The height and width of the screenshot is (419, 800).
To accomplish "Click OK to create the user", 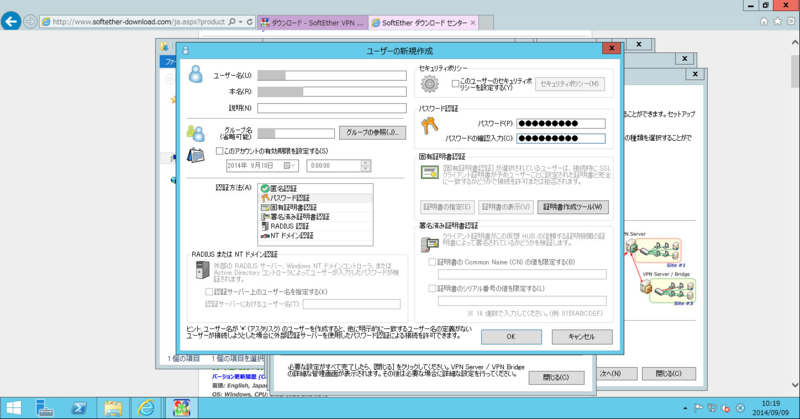I will [x=511, y=337].
